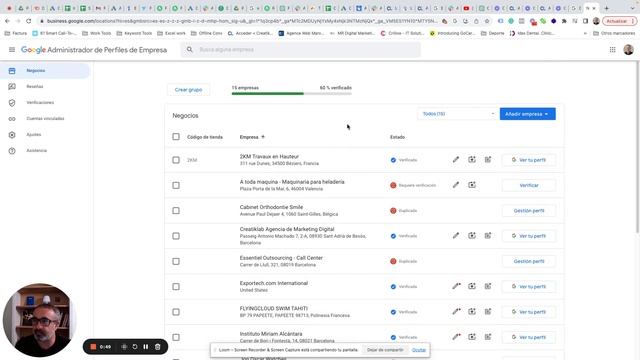
Task: Toggle the select-all checkbox in the table header
Action: [x=176, y=137]
